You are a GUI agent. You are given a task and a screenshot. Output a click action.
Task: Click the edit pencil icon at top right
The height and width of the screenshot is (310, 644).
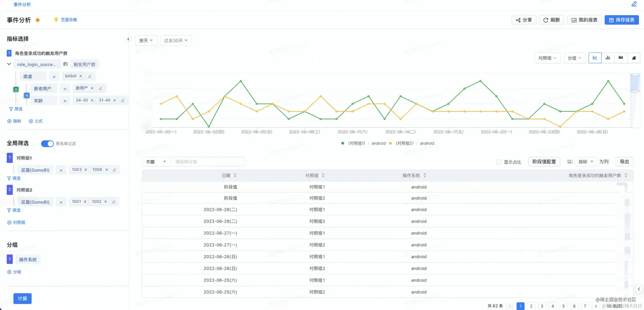click(634, 4)
